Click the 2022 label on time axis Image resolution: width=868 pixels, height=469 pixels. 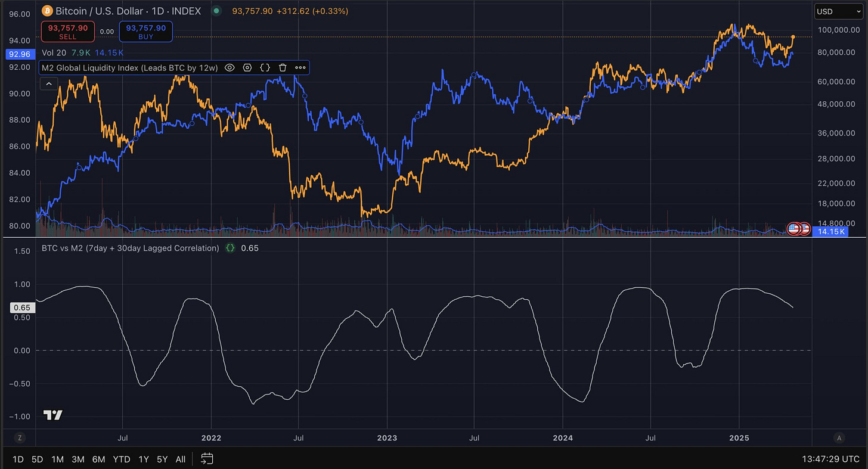coord(211,438)
